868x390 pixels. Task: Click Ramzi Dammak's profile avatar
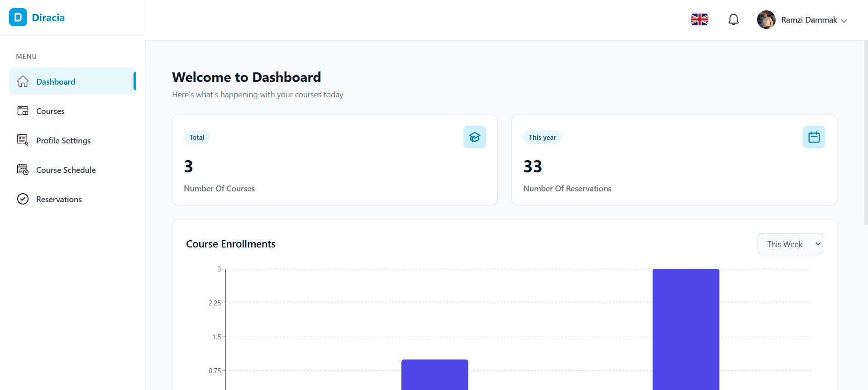click(x=766, y=19)
